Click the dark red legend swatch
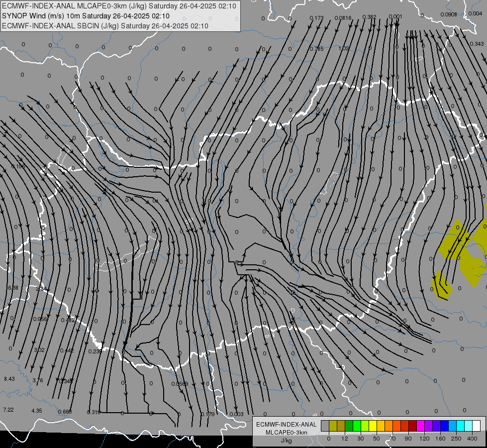This screenshot has width=487, height=448. [x=413, y=426]
